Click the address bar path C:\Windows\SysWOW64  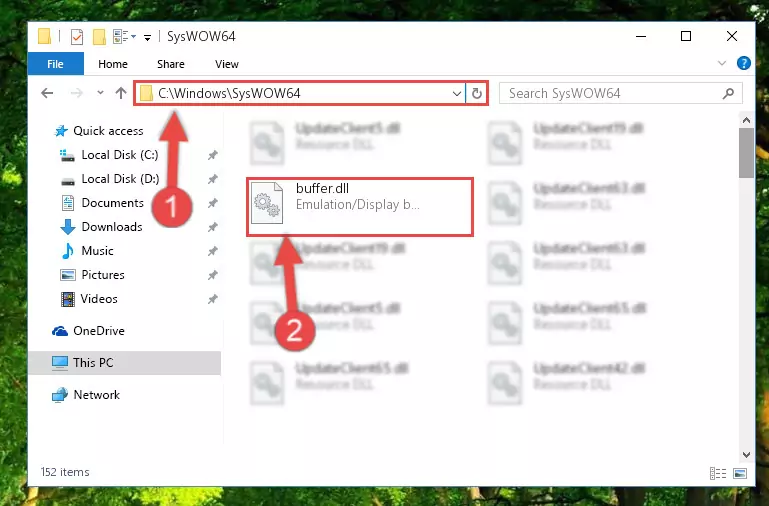[229, 93]
